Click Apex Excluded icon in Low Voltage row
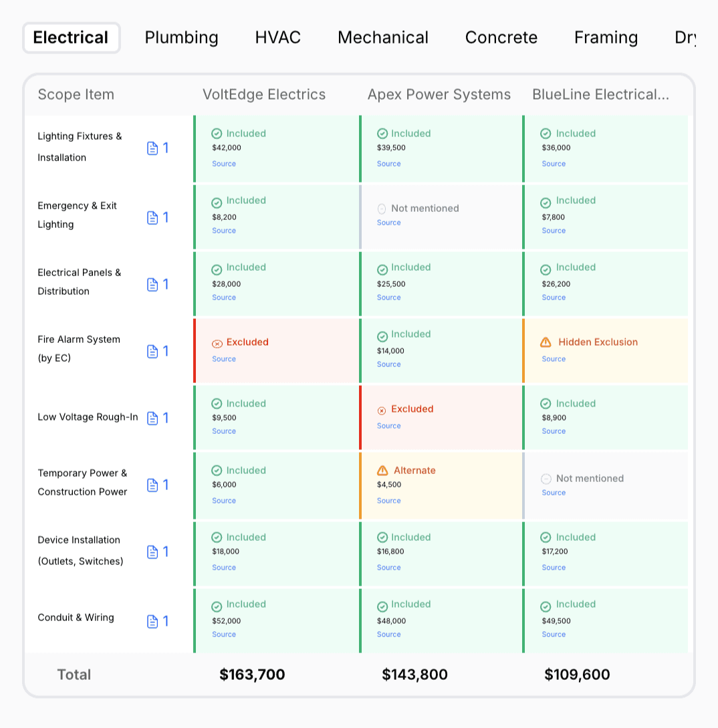The image size is (718, 728). 382,410
